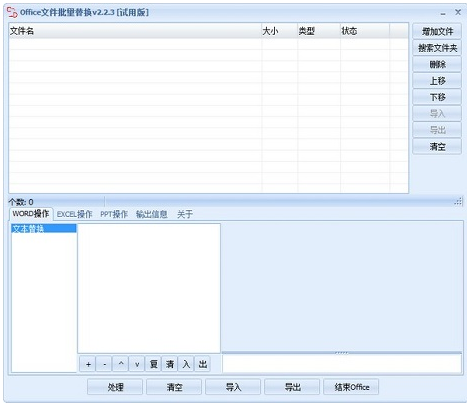Screen dimensions: 467x404
Task: Click the bottom row 导出 button
Action: pyautogui.click(x=292, y=387)
